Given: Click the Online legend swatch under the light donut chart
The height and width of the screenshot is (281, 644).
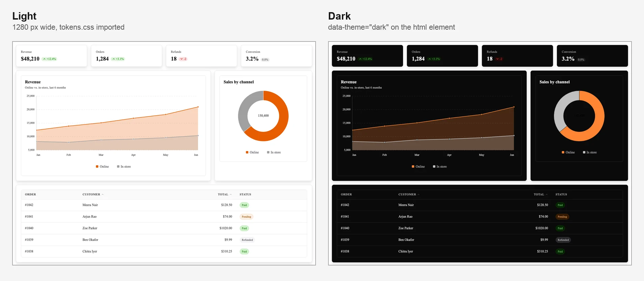Looking at the screenshot, I should coord(247,152).
